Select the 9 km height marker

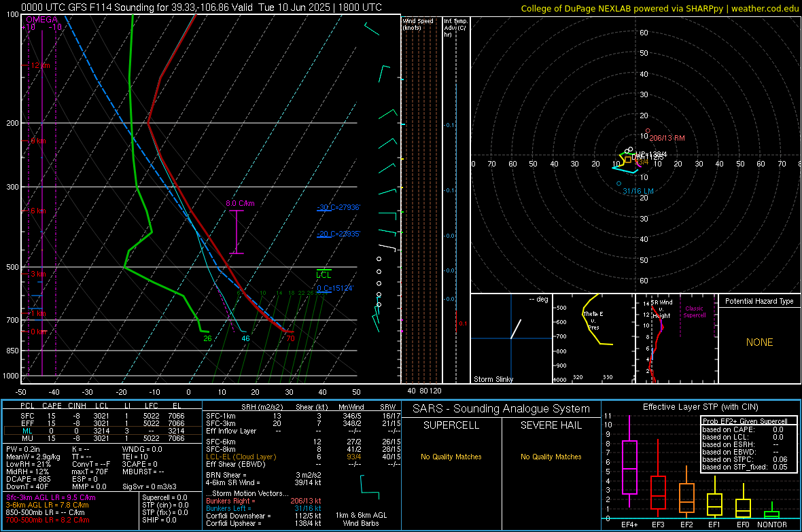38,141
